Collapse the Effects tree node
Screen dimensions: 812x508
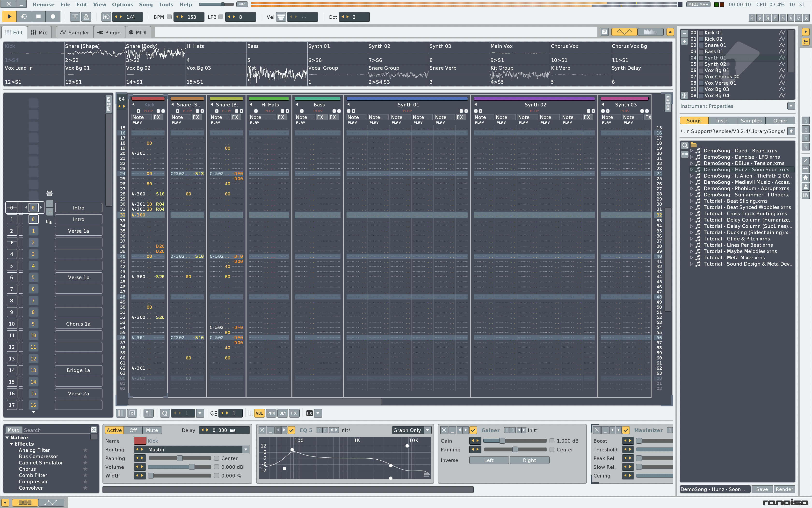pos(11,444)
